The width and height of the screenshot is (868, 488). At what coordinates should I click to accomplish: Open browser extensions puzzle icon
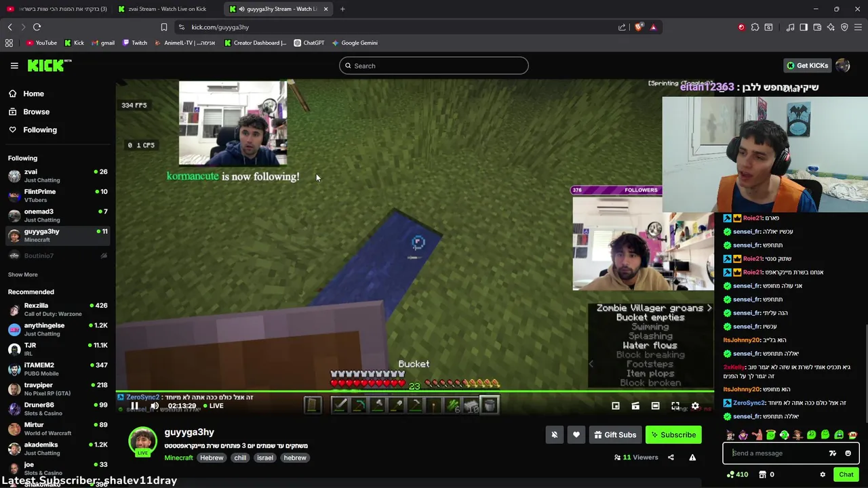(x=755, y=27)
